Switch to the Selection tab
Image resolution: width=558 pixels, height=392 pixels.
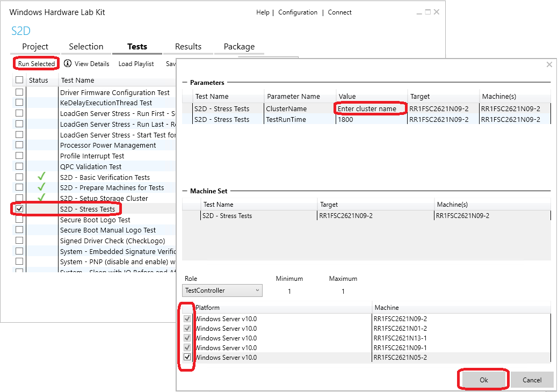(86, 47)
